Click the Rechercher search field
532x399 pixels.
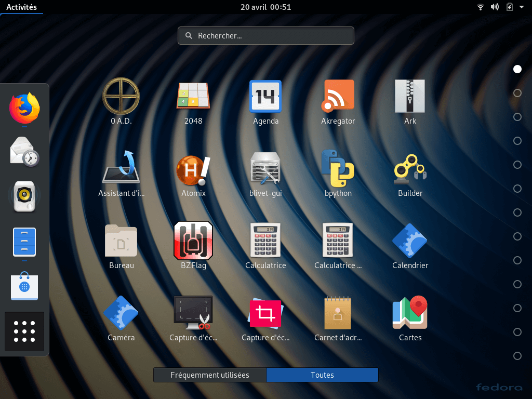pos(265,36)
